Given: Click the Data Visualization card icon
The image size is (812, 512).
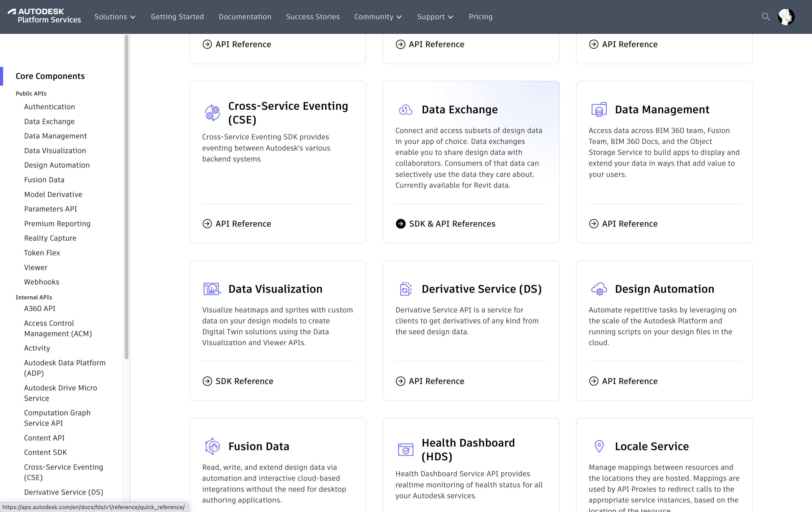Looking at the screenshot, I should 212,289.
